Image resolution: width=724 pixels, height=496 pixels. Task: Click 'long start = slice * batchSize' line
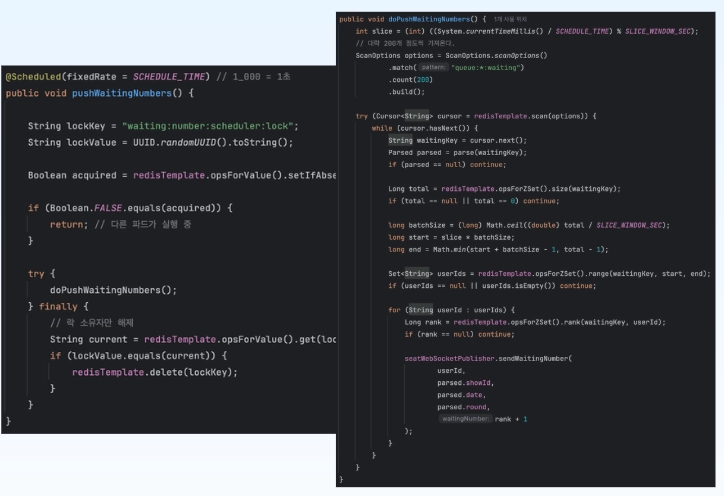(451, 237)
